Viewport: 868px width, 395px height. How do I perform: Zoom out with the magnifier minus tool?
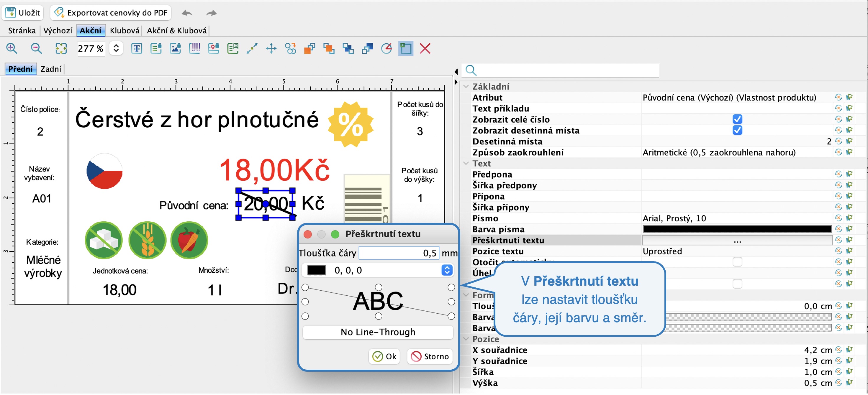point(36,49)
